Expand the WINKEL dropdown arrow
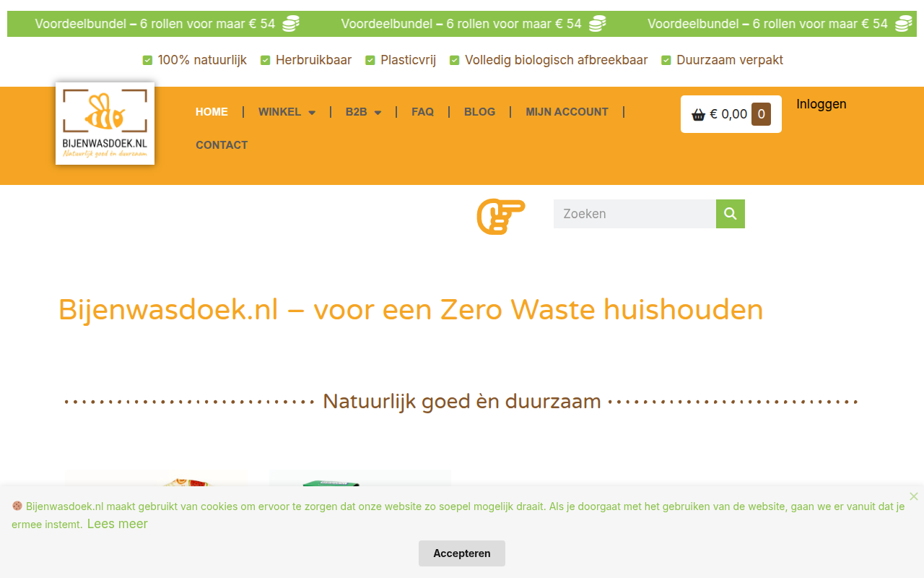924x578 pixels. coord(312,113)
